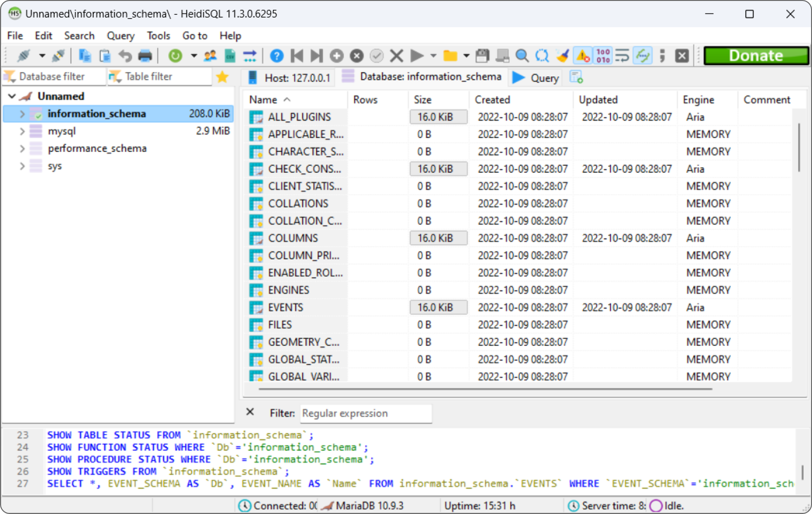This screenshot has height=514, width=812.
Task: Go to first row icon
Action: pyautogui.click(x=297, y=56)
